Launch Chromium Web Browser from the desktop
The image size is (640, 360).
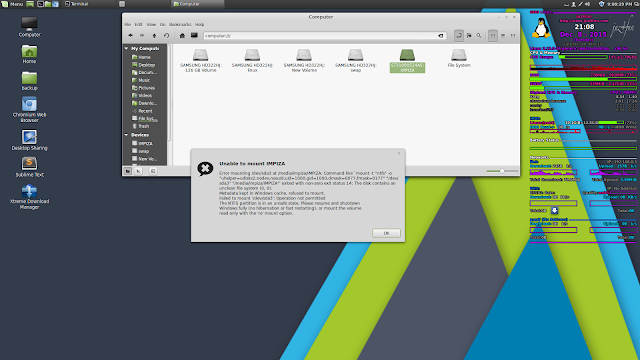pyautogui.click(x=29, y=110)
